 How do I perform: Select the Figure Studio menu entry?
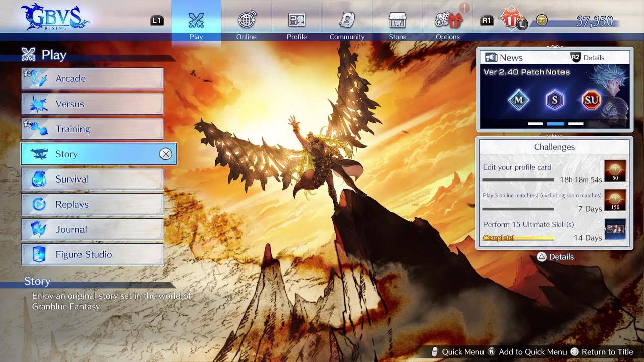(92, 255)
